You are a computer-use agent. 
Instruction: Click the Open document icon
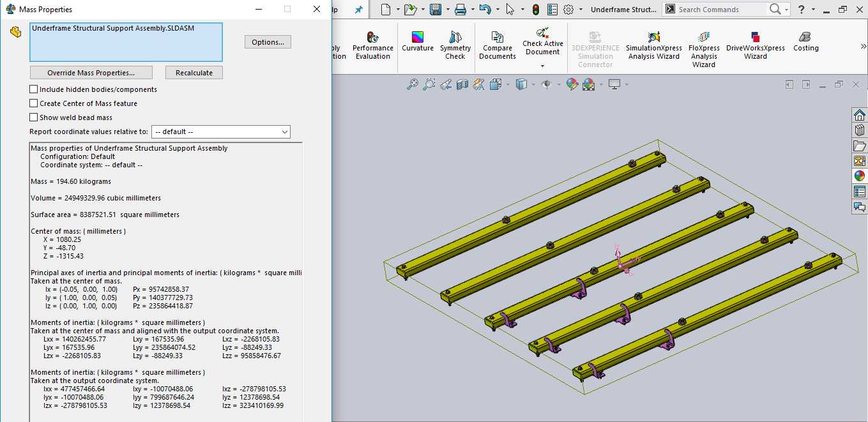coord(410,10)
